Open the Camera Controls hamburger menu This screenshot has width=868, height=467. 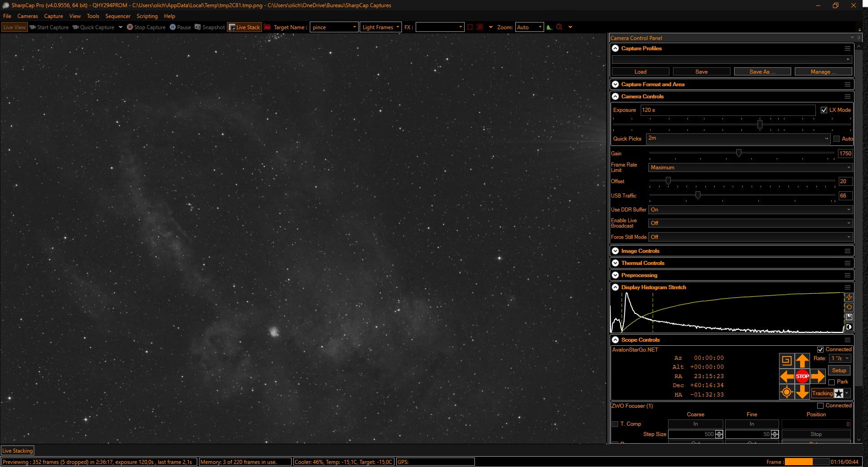pyautogui.click(x=847, y=97)
